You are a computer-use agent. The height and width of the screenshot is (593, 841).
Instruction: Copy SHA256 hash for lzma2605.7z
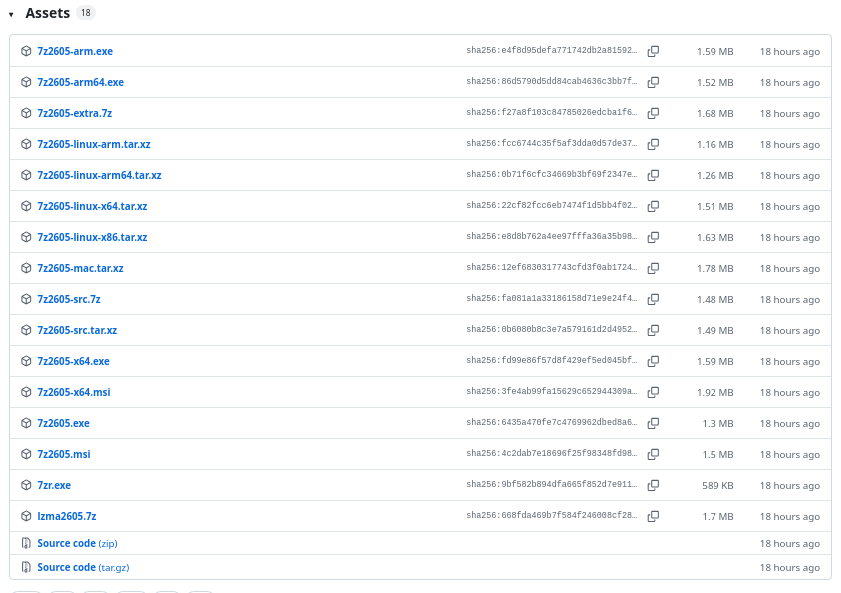click(x=653, y=517)
